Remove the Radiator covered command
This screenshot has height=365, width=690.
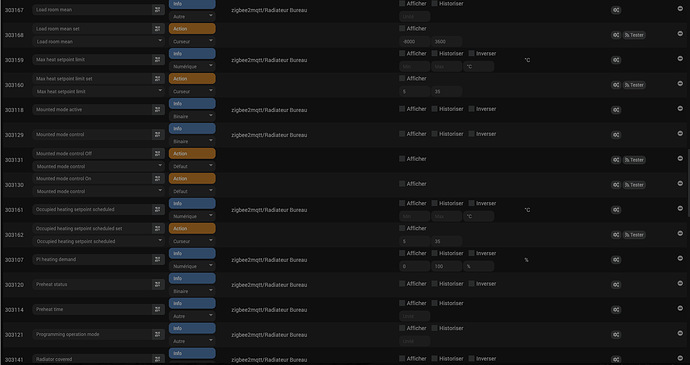pyautogui.click(x=680, y=358)
